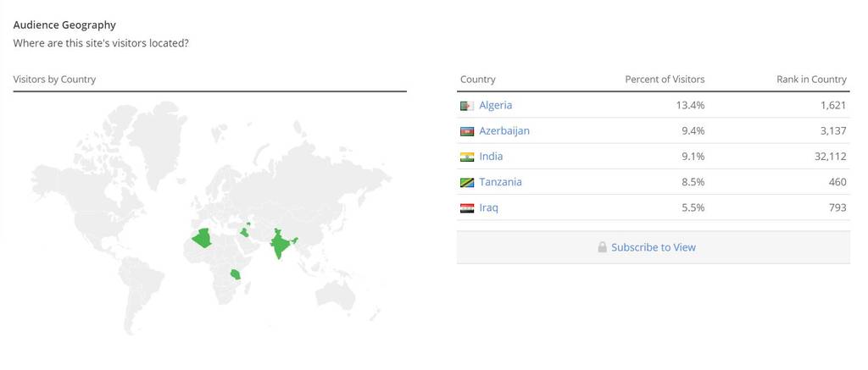868x370 pixels.
Task: Click Algeria's 13.4% visitors value
Action: tap(690, 105)
